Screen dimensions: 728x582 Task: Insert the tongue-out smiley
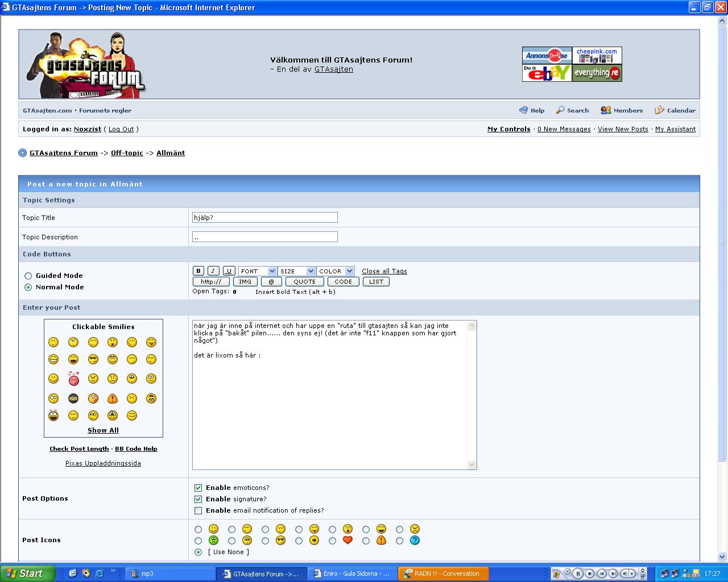point(151,342)
